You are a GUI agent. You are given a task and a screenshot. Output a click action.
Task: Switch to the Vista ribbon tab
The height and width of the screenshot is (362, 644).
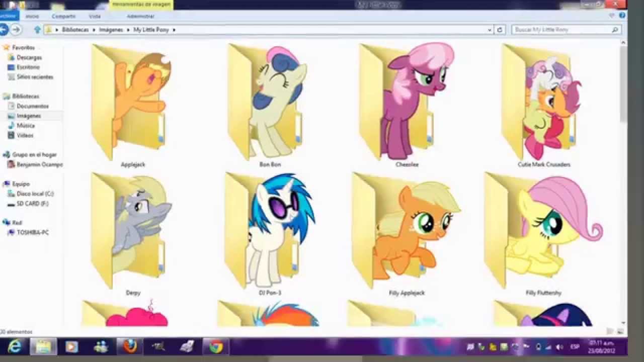95,16
